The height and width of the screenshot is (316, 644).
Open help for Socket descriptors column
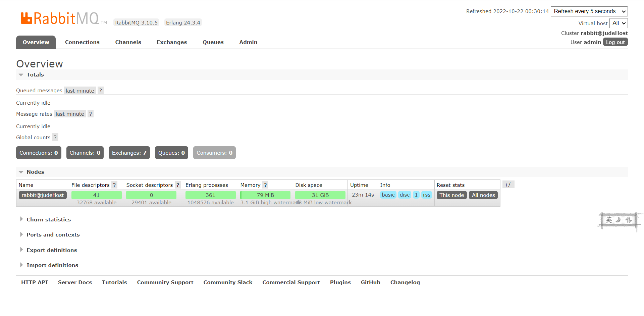point(178,185)
